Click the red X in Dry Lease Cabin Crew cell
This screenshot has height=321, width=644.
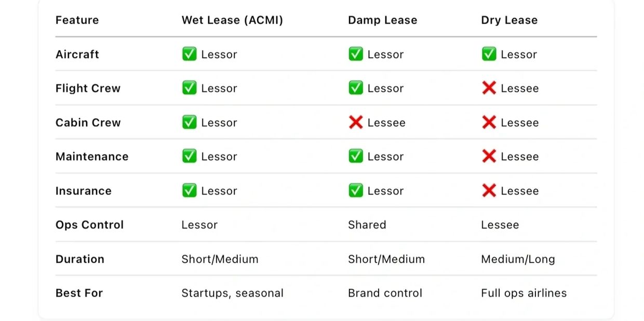(489, 122)
